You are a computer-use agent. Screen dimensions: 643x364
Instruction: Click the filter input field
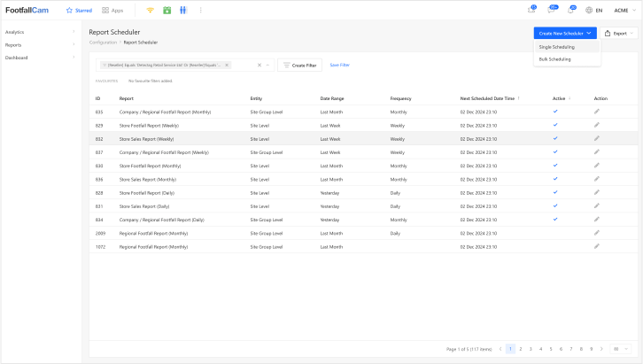tap(185, 66)
